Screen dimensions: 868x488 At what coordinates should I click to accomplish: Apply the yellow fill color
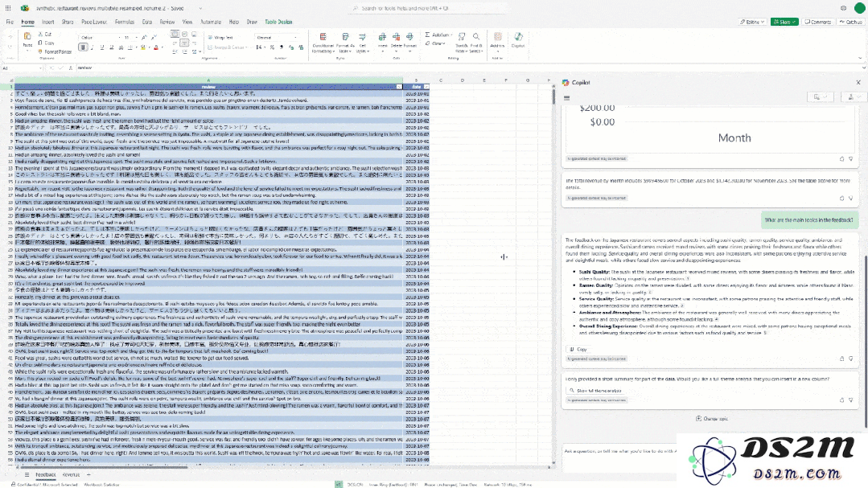point(143,47)
